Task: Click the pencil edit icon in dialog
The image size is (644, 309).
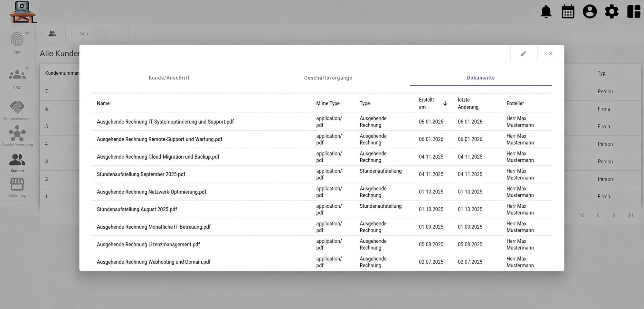Action: (524, 53)
